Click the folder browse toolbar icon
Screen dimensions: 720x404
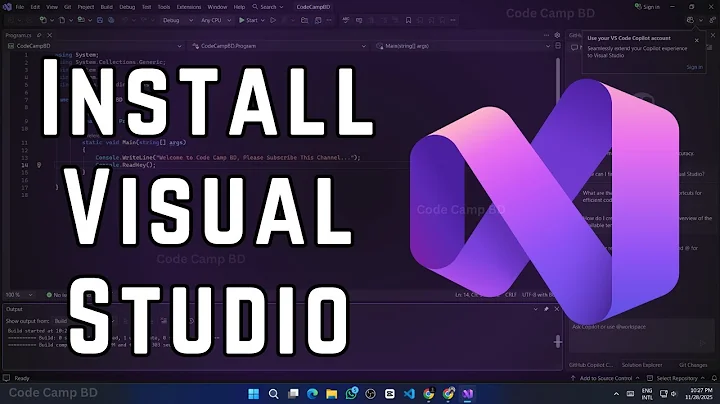coord(304,20)
